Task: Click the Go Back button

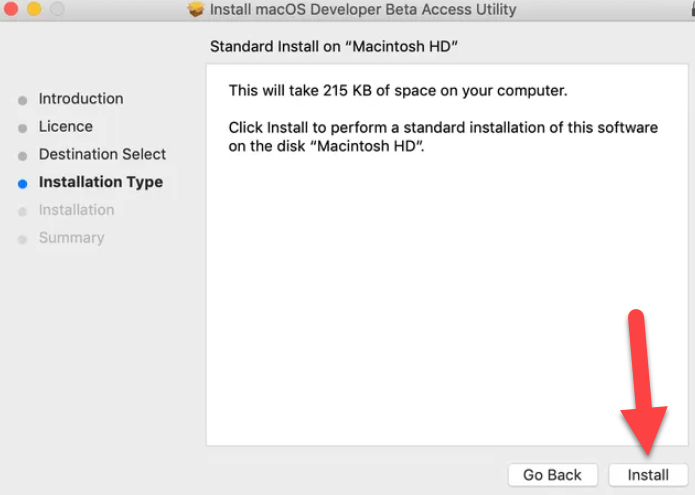Action: 552,475
